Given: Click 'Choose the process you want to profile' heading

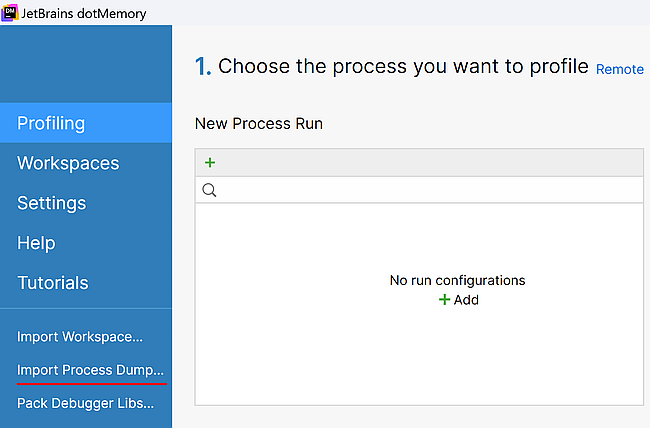Looking at the screenshot, I should tap(403, 66).
